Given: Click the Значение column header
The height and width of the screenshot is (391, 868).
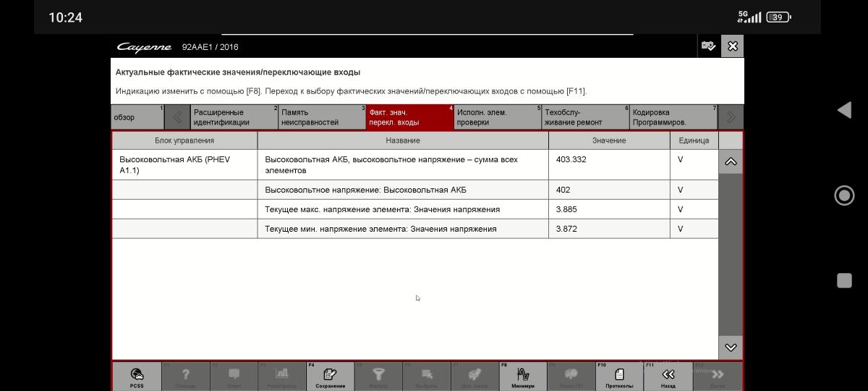Looking at the screenshot, I should (x=608, y=140).
